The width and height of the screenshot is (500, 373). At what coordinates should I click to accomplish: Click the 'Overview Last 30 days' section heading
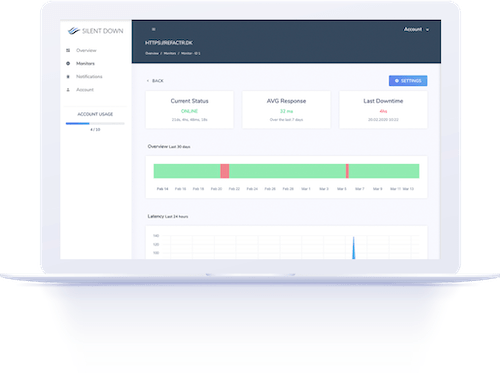[x=169, y=146]
